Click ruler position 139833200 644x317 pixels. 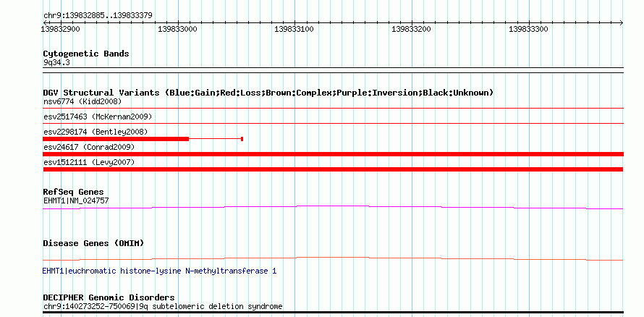pyautogui.click(x=411, y=30)
